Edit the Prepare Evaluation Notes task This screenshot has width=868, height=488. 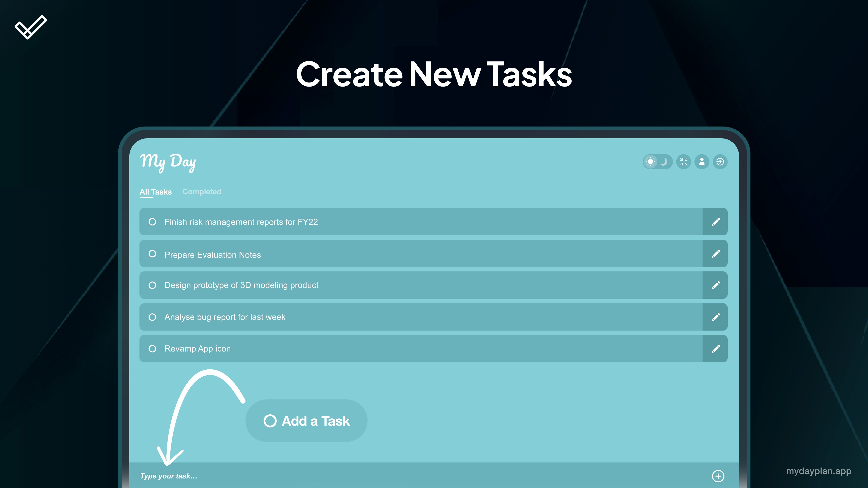point(716,253)
